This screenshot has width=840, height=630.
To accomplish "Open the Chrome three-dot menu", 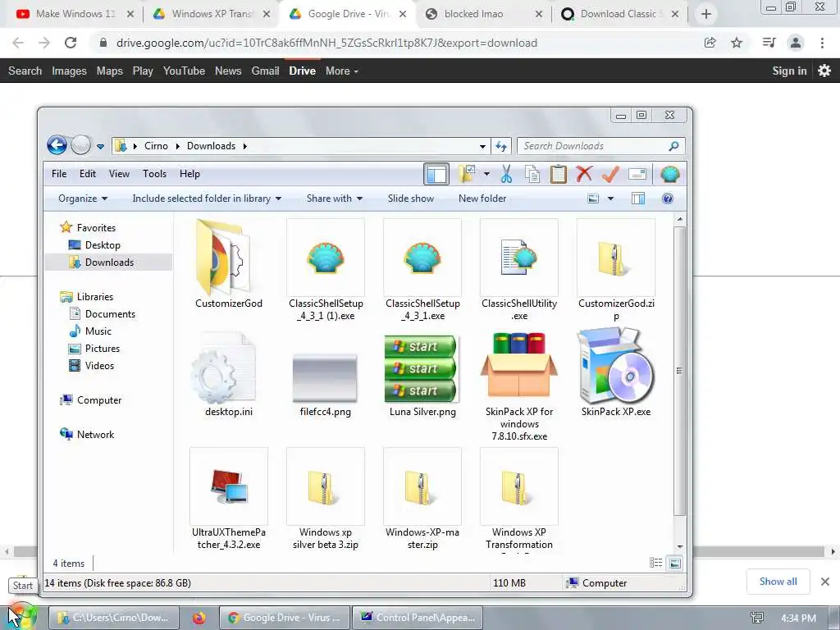I will click(822, 43).
